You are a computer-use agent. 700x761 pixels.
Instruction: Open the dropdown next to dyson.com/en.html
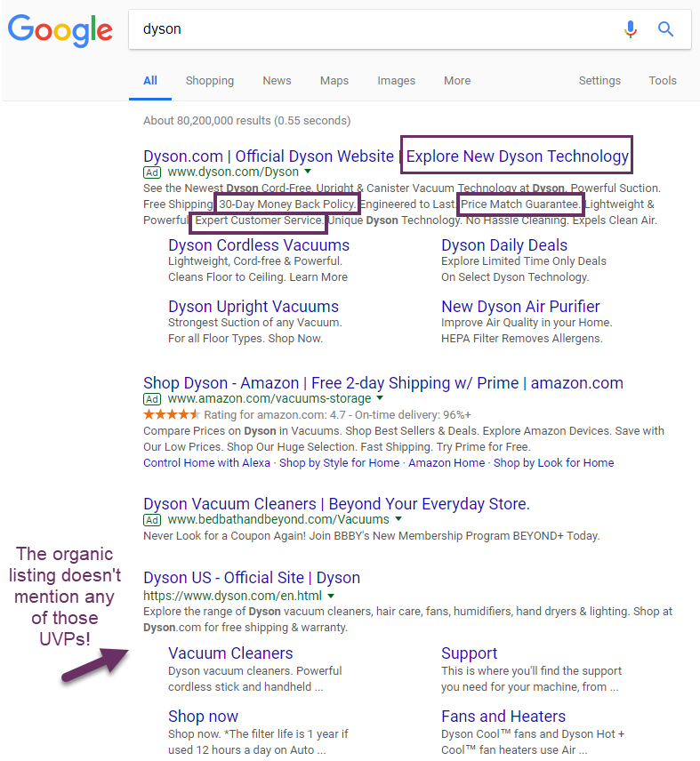331,596
